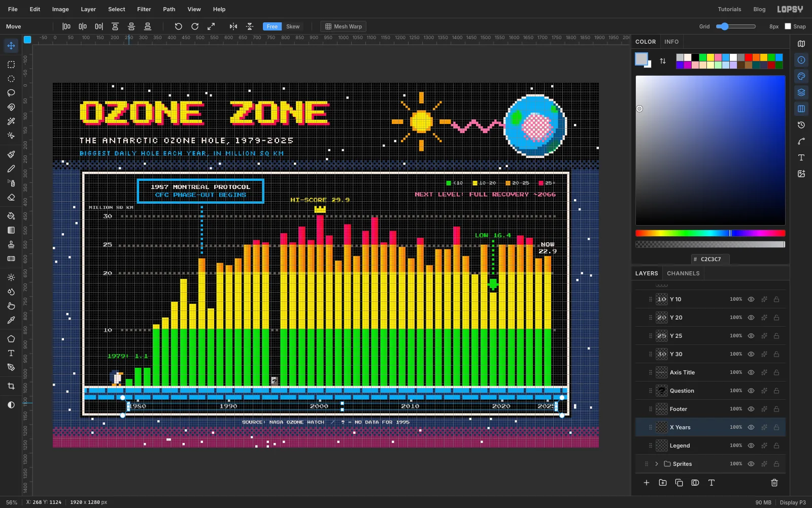812x508 pixels.
Task: Click the rotate counterclockwise icon
Action: (178, 26)
